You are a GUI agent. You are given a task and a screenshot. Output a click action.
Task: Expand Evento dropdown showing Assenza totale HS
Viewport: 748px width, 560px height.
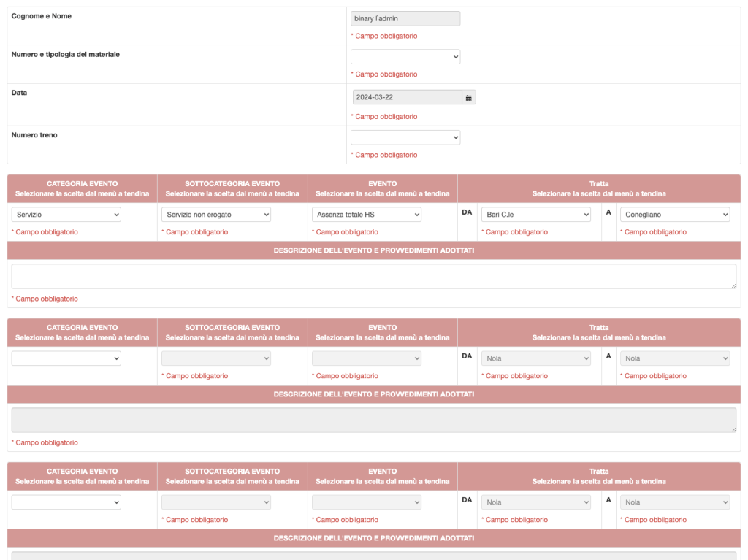click(367, 215)
